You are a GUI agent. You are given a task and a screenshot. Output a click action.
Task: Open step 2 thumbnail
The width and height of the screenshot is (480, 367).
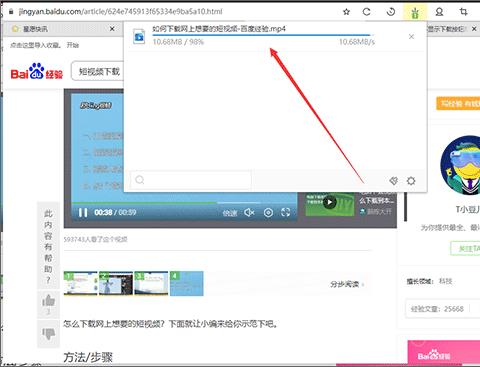click(x=116, y=283)
